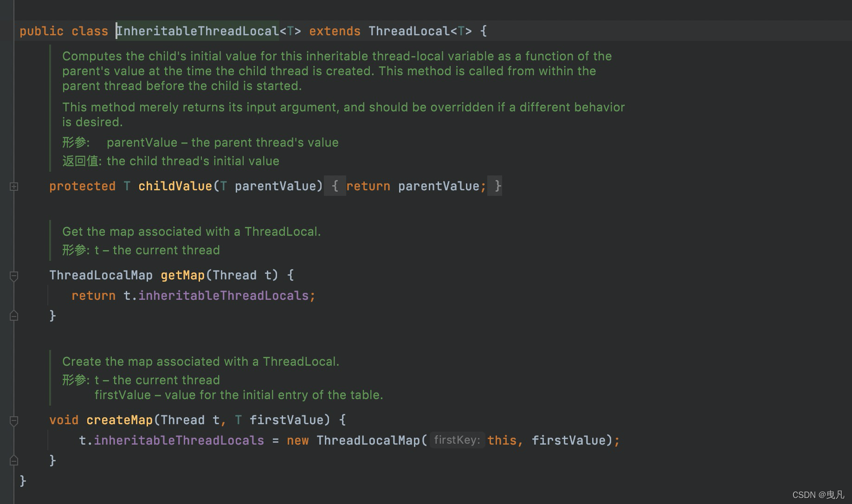Click the ThreadLocal superclass name after 'extends'

coord(409,31)
